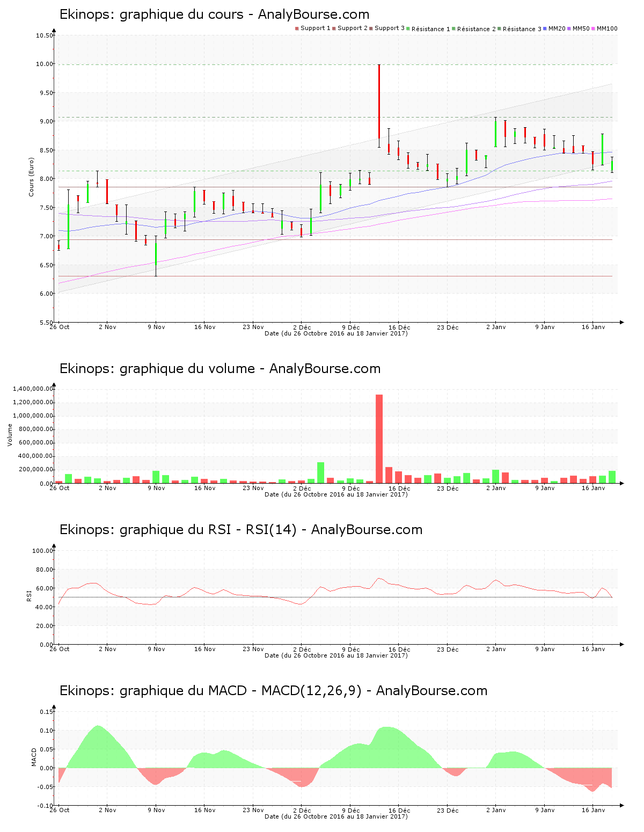Click '9 Nov' on the volume chart axis
Viewport: 644px width, 832px height.
click(x=156, y=488)
